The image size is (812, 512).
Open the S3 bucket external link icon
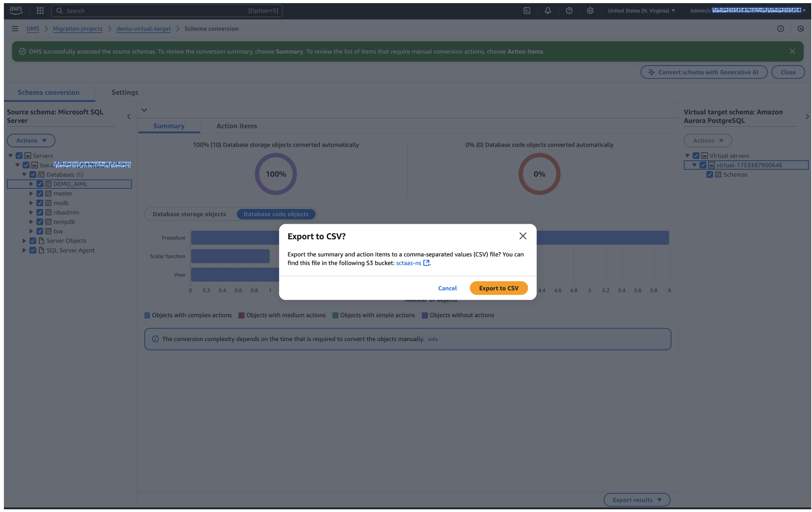coord(426,263)
